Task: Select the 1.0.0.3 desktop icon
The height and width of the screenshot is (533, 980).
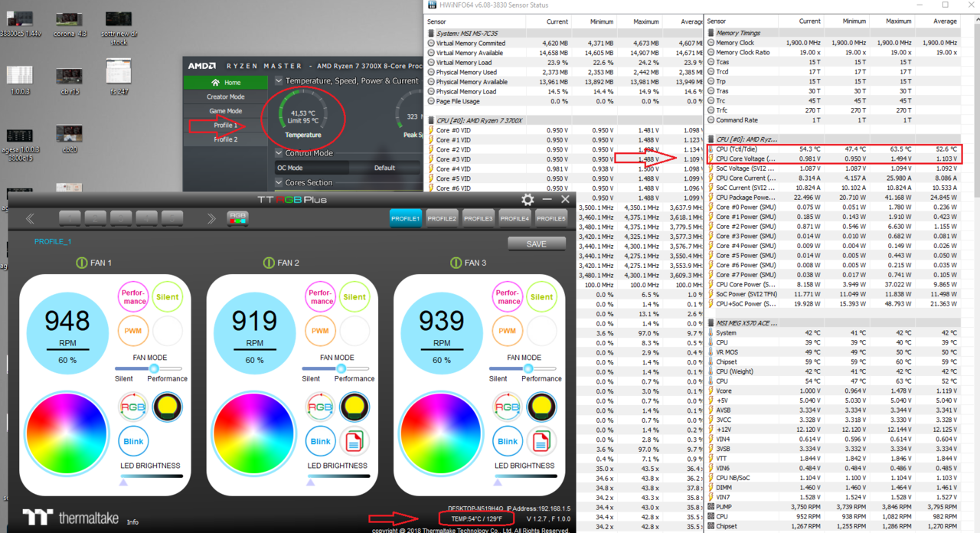Action: [19, 80]
